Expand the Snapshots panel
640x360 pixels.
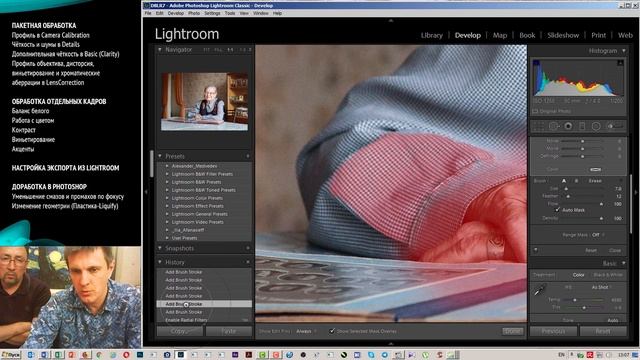pos(160,248)
